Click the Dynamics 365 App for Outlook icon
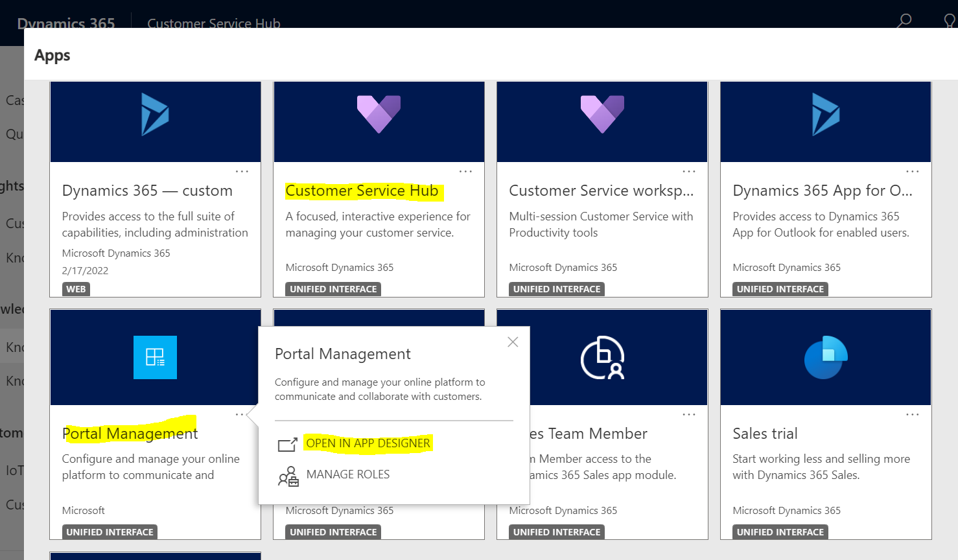This screenshot has width=958, height=560. (x=826, y=115)
